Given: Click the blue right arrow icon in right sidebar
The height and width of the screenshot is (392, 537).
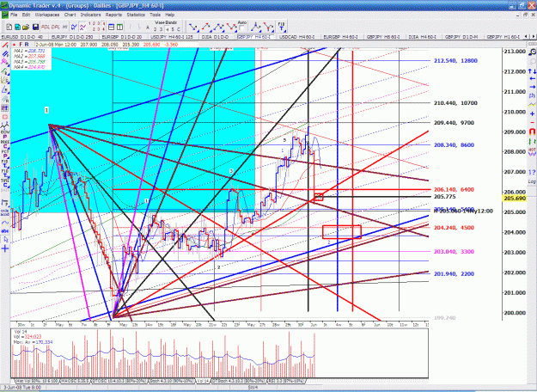Looking at the screenshot, I should point(532,88).
